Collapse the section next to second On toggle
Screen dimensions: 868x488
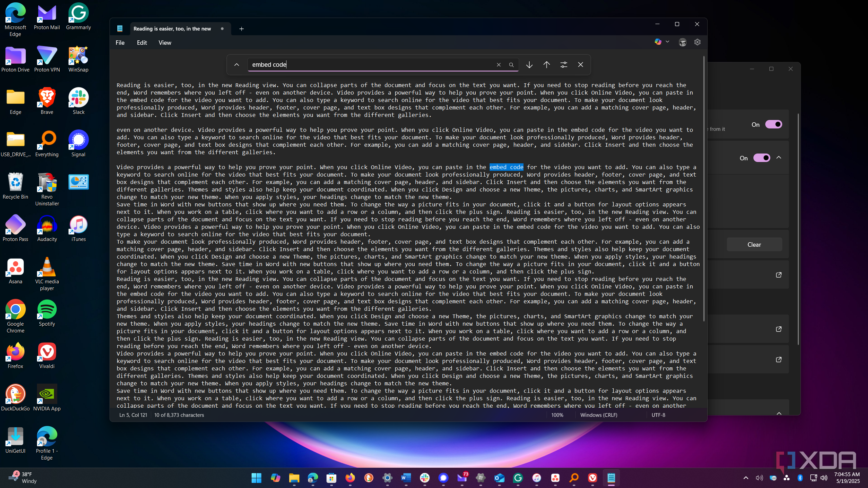(779, 158)
